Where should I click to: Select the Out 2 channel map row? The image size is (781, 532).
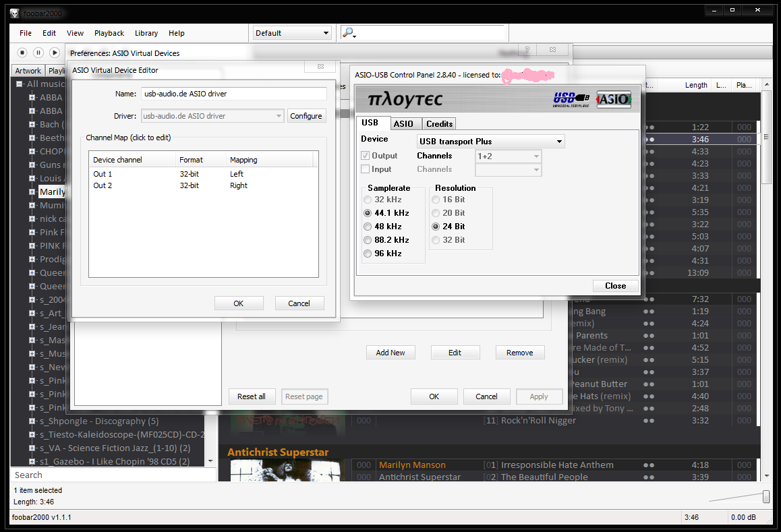tap(203, 185)
